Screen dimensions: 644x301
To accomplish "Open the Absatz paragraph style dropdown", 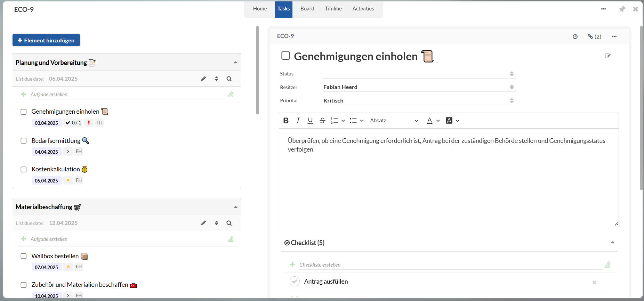I will [394, 121].
